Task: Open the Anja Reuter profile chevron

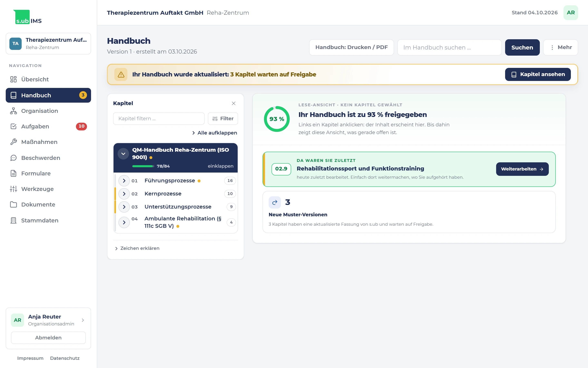Action: [x=83, y=320]
